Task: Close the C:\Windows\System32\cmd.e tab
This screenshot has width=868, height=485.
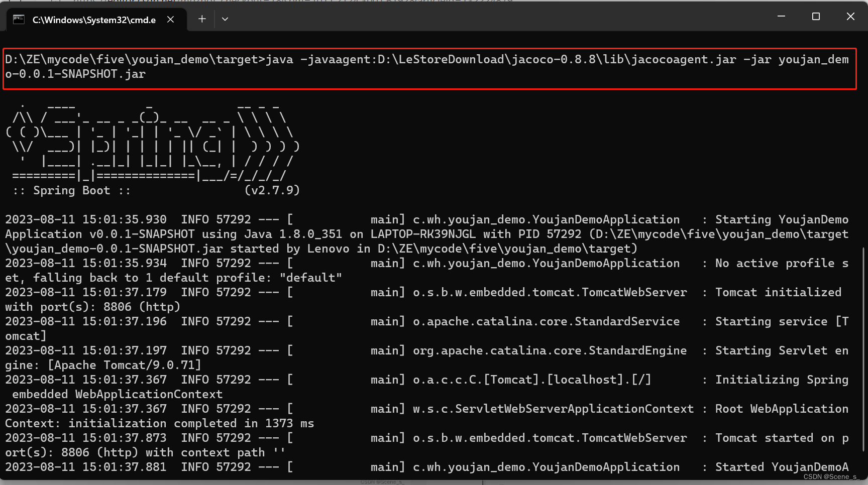Action: [x=170, y=19]
